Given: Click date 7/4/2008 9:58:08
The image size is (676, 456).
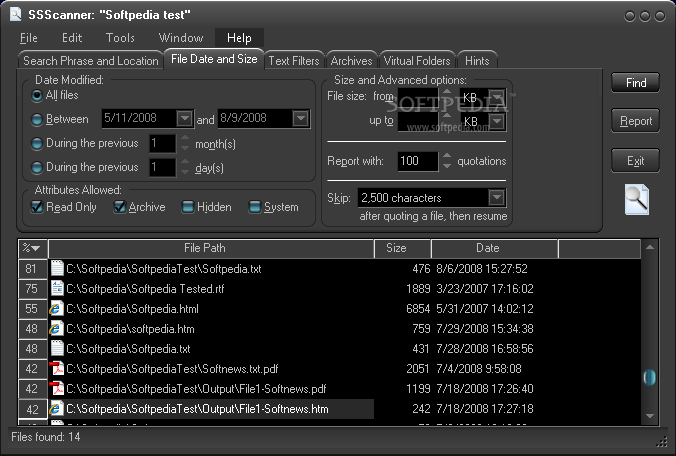Looking at the screenshot, I should [x=479, y=369].
